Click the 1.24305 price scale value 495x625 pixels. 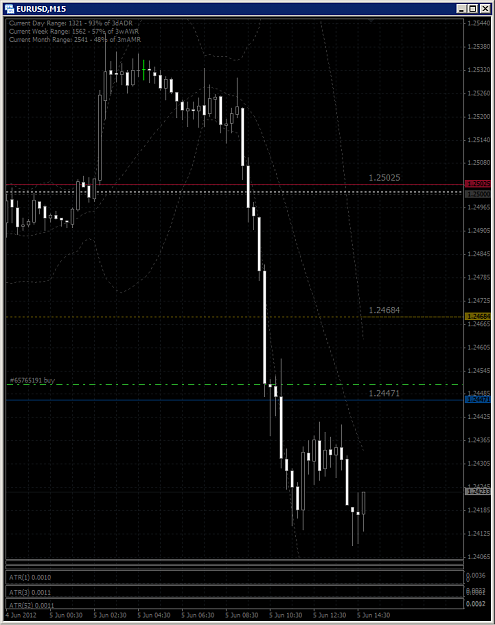(x=479, y=464)
